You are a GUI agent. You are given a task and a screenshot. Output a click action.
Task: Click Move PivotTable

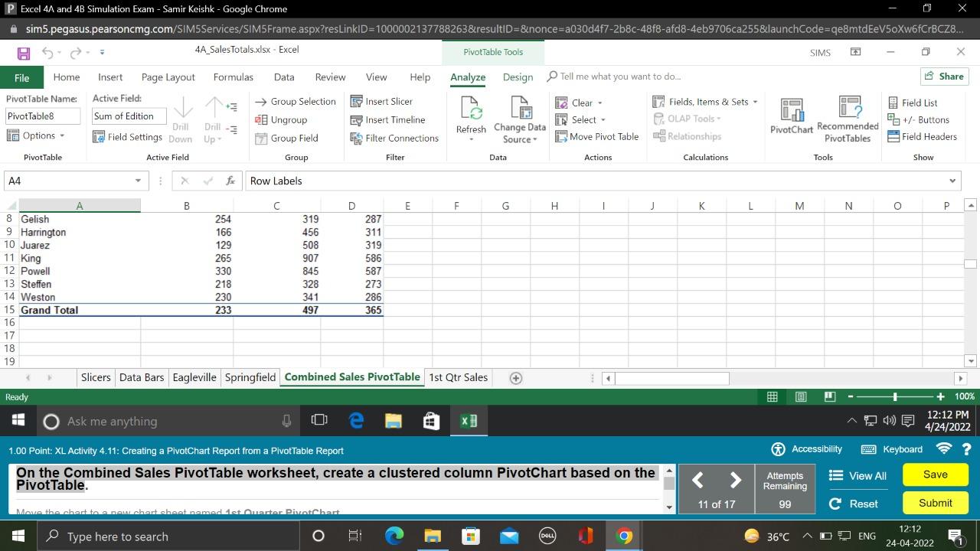click(597, 136)
